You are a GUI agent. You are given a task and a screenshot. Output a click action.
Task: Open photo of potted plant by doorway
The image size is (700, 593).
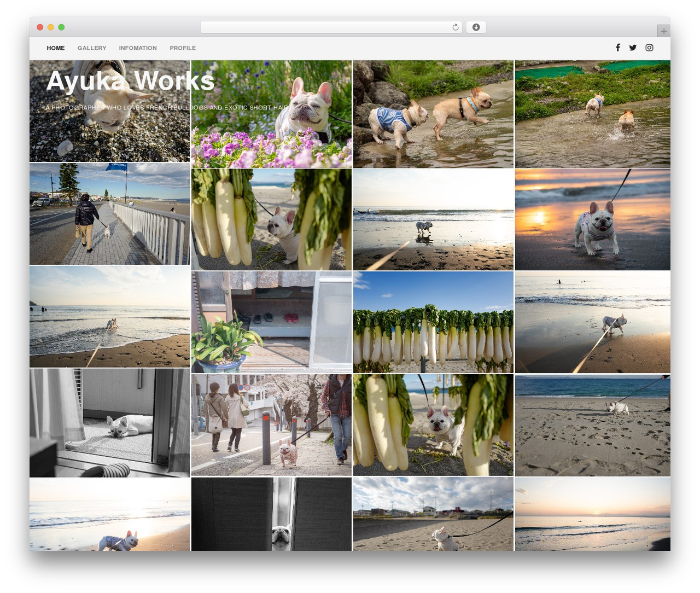[x=272, y=322]
